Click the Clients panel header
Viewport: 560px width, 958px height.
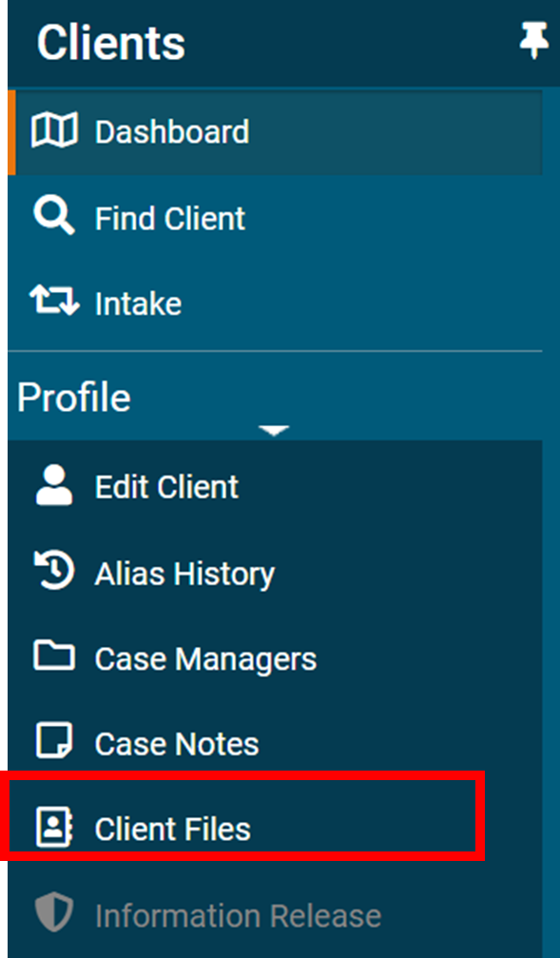tap(110, 42)
